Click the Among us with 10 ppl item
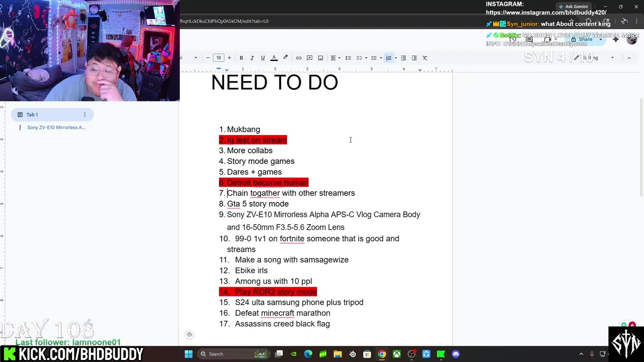The image size is (644, 362). pyautogui.click(x=273, y=281)
